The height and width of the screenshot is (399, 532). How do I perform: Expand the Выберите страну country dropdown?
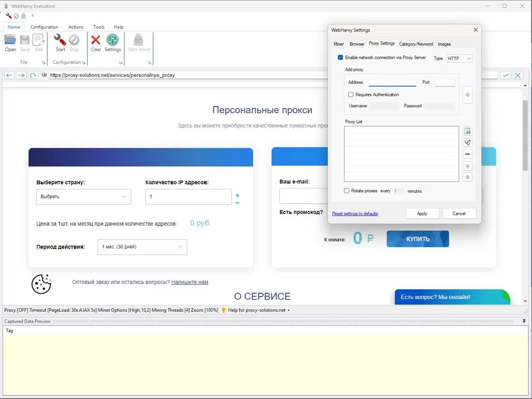[x=84, y=197]
